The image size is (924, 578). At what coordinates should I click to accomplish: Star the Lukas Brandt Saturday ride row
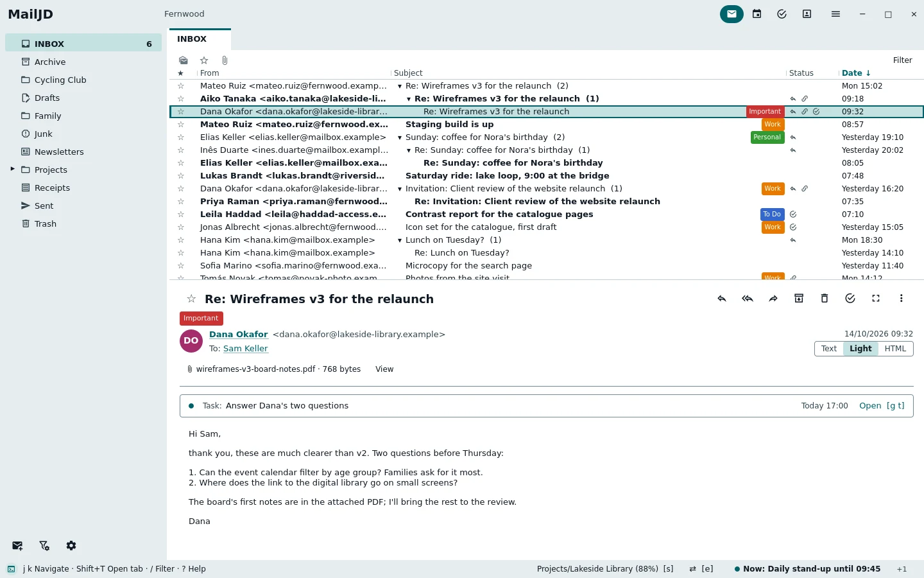[x=181, y=176]
